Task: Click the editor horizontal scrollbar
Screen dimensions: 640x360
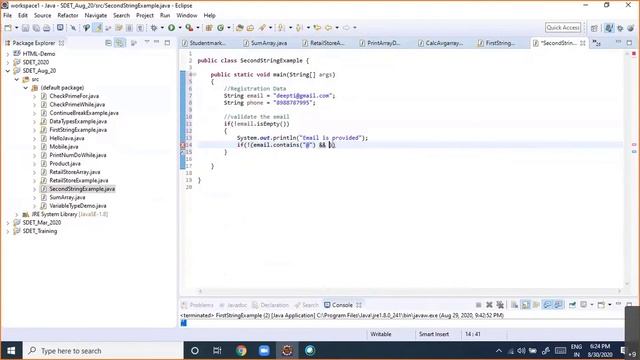Action: (x=409, y=291)
